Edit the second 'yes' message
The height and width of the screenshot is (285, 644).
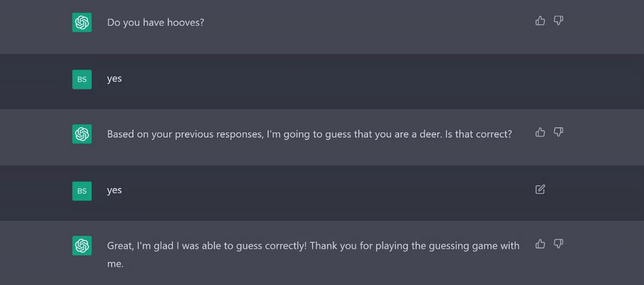(540, 189)
